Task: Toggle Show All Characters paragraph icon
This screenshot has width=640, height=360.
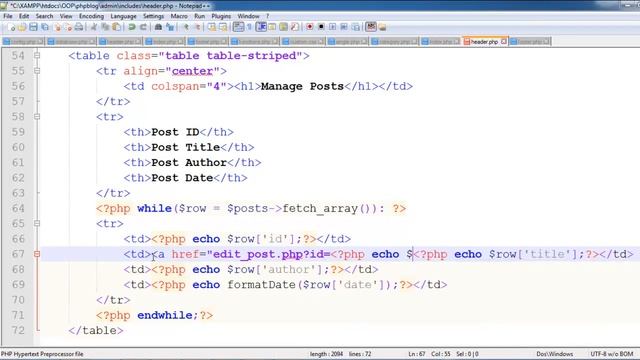Action: tap(249, 27)
